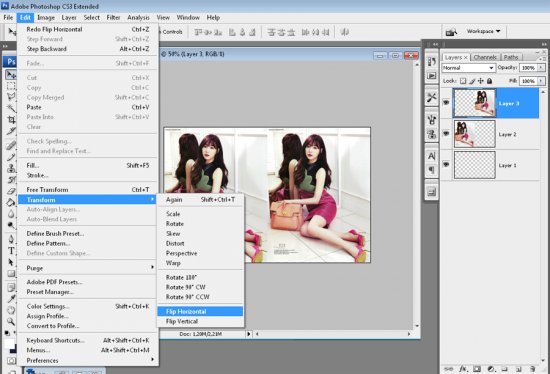The height and width of the screenshot is (374, 550).
Task: Open Keyboard Shortcuts dialog entry
Action: 87,340
